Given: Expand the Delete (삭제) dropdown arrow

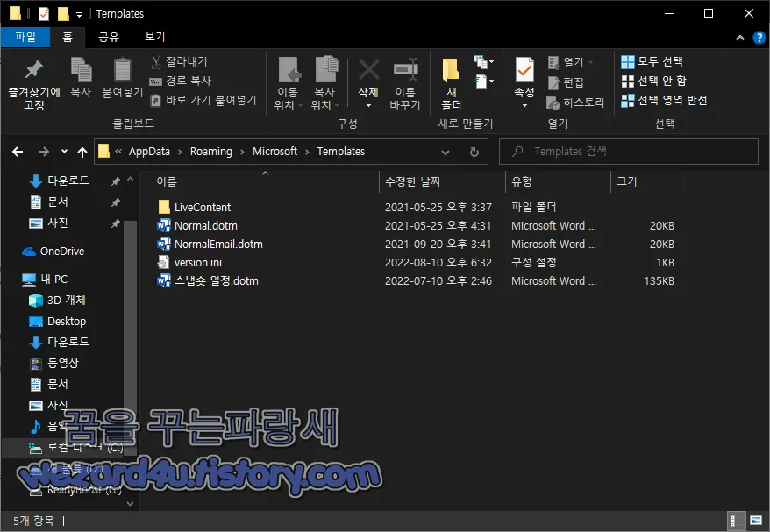Looking at the screenshot, I should tap(368, 105).
